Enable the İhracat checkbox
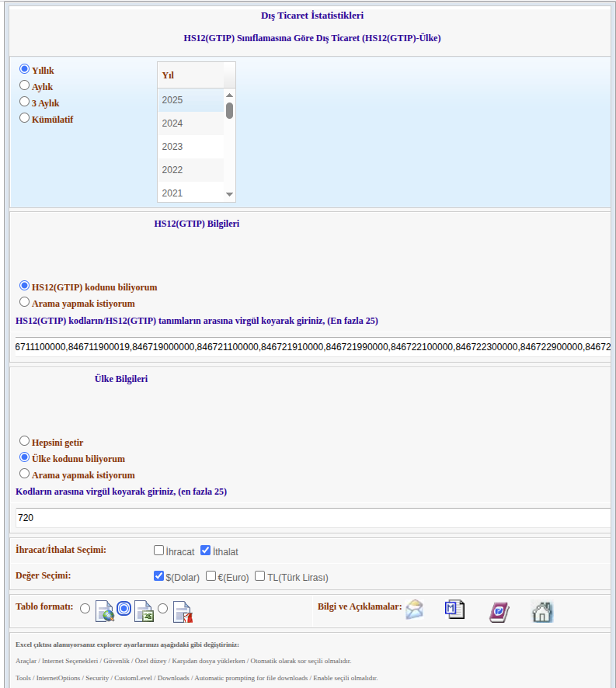The image size is (616, 688). click(x=158, y=551)
